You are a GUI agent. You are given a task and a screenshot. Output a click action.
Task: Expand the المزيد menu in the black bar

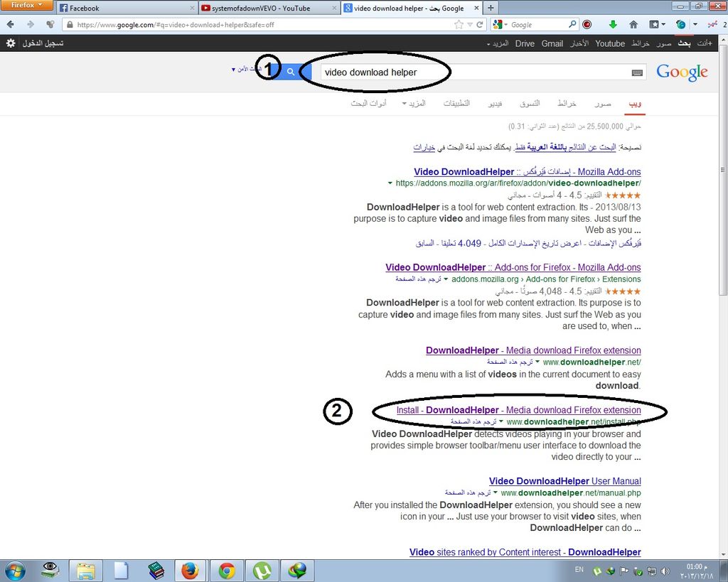point(498,43)
